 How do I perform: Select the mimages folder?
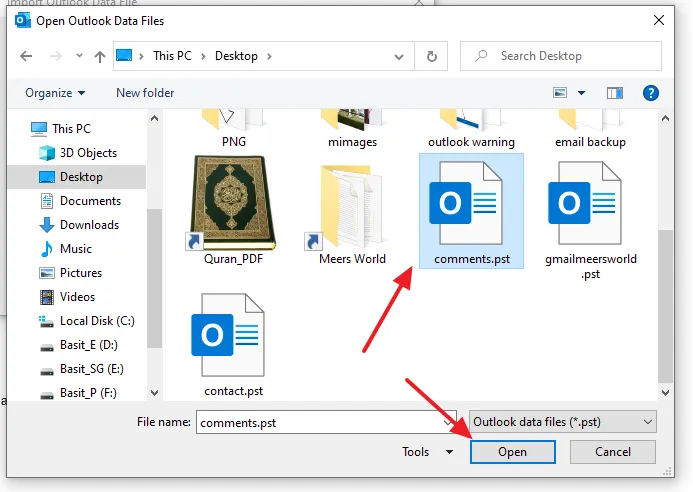[352, 130]
